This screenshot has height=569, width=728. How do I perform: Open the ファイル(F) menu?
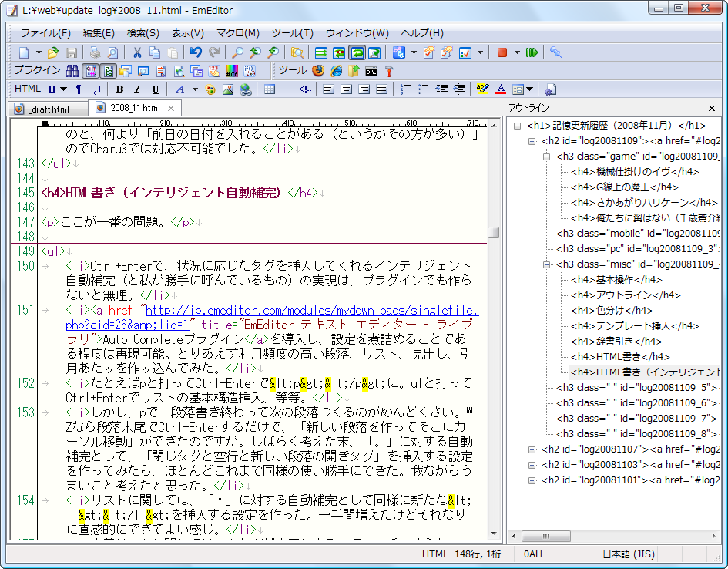pos(45,33)
